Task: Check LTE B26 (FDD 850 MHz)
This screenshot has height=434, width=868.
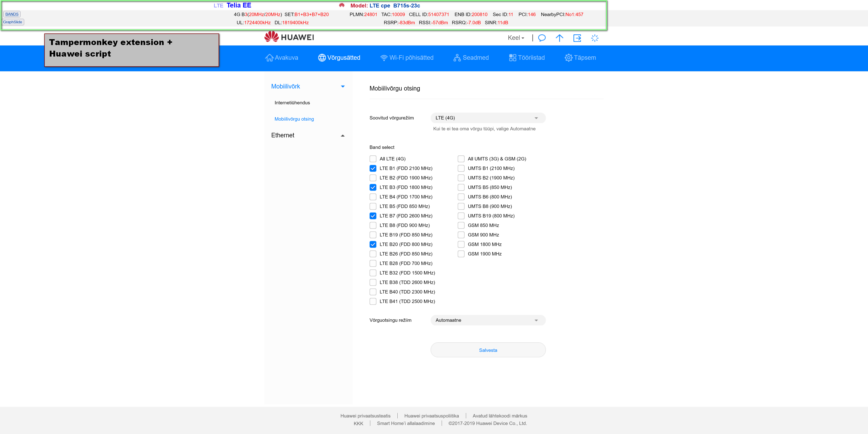Action: point(373,254)
